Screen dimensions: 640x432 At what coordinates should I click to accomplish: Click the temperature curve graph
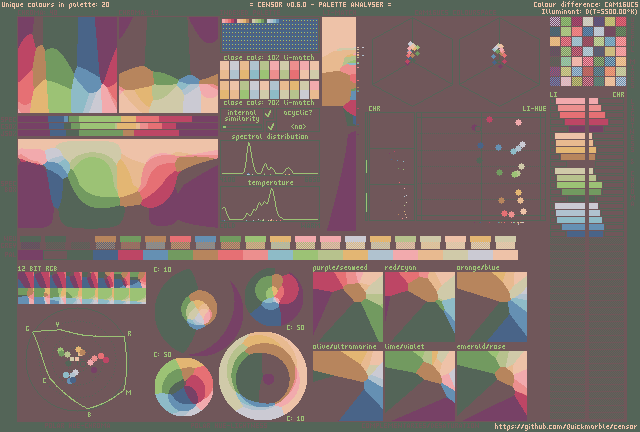tap(270, 205)
